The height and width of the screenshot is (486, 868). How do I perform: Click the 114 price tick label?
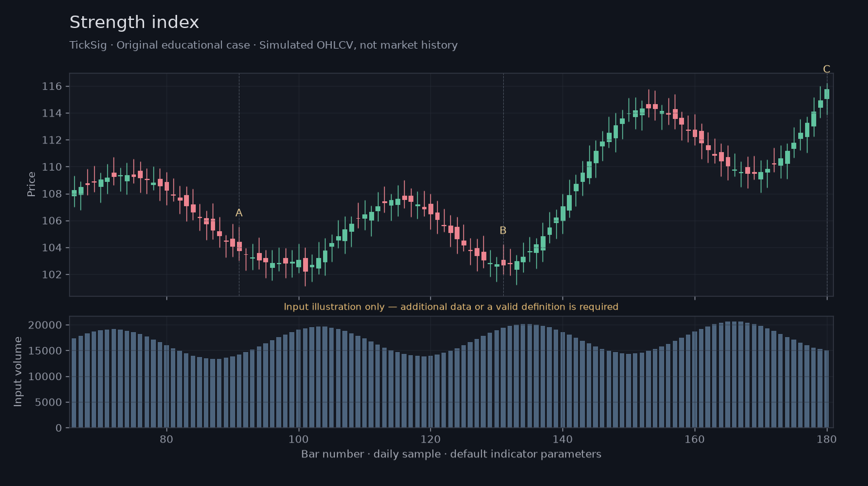pos(52,113)
